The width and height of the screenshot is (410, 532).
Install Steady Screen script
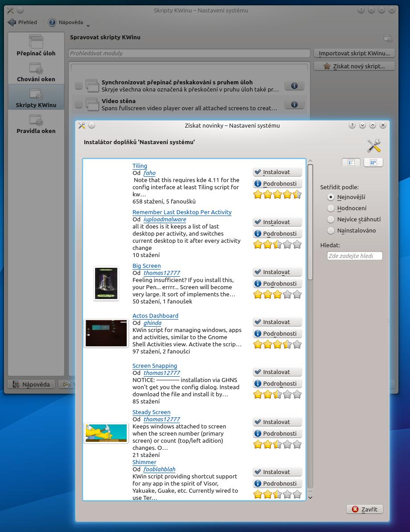point(277,422)
